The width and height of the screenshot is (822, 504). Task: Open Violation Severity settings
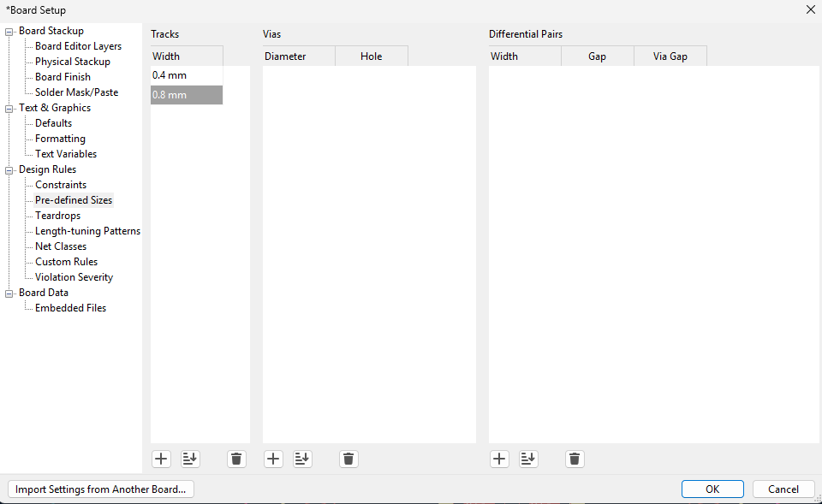[x=74, y=277]
